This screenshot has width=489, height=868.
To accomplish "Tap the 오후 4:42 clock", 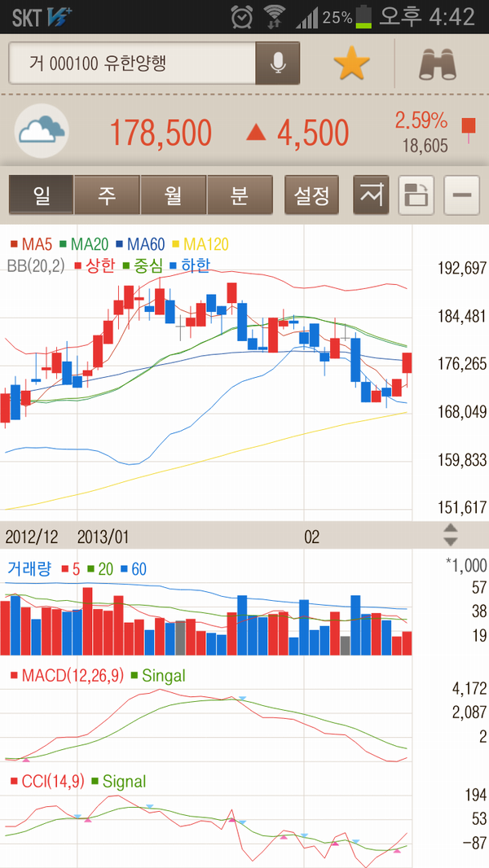I will click(427, 16).
